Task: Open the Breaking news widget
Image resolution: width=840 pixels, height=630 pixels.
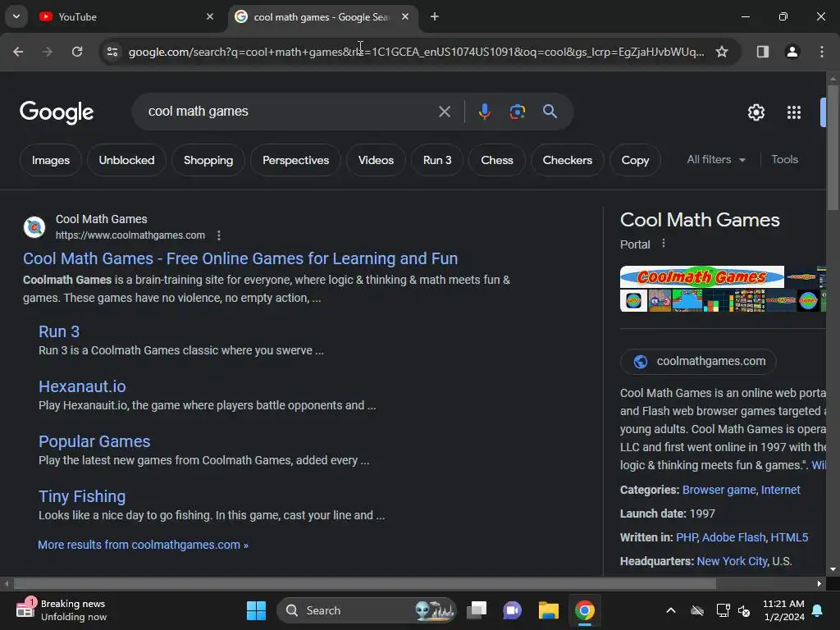Action: 62,610
